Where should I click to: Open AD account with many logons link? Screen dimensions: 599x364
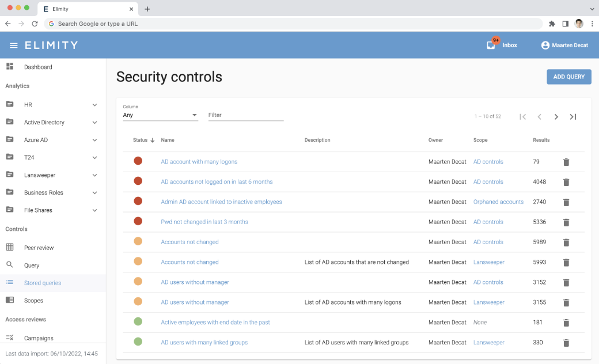pyautogui.click(x=199, y=162)
